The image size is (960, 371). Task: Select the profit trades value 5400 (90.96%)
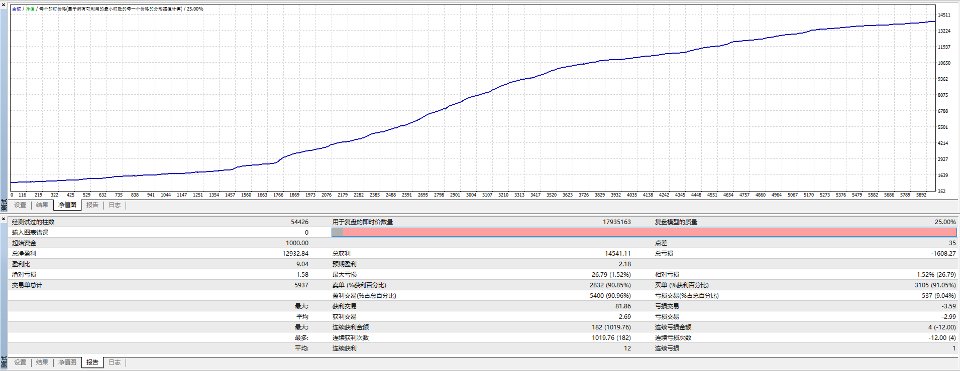[611, 295]
